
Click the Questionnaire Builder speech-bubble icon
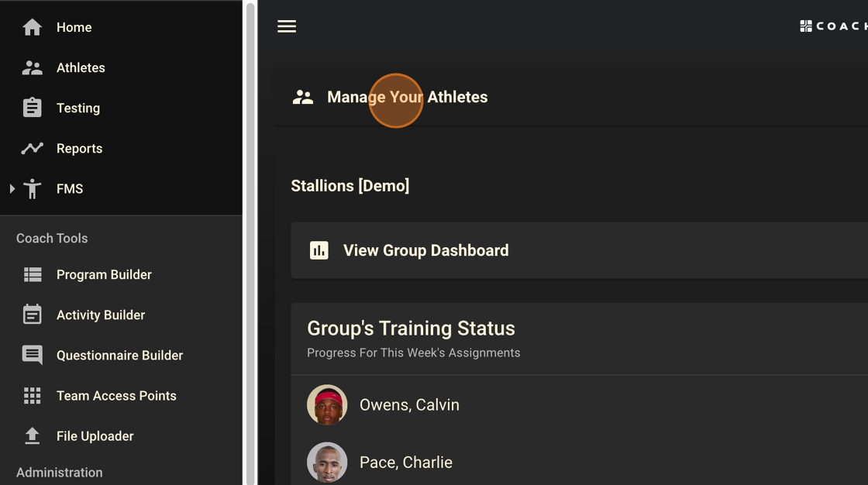[32, 355]
